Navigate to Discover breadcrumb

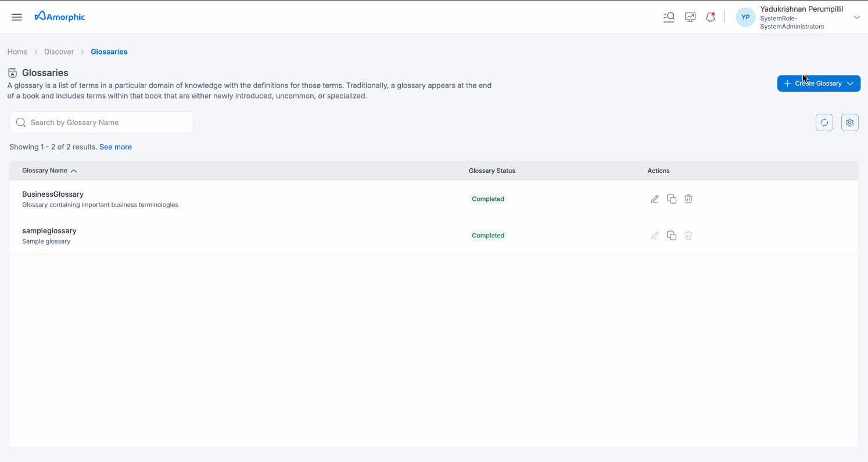59,52
